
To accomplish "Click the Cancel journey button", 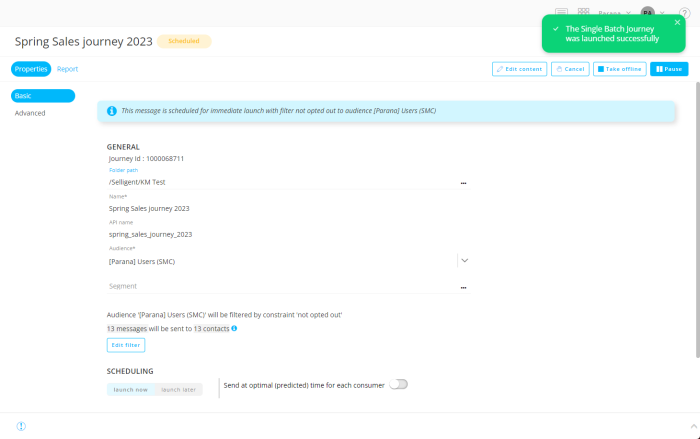I will [x=570, y=69].
